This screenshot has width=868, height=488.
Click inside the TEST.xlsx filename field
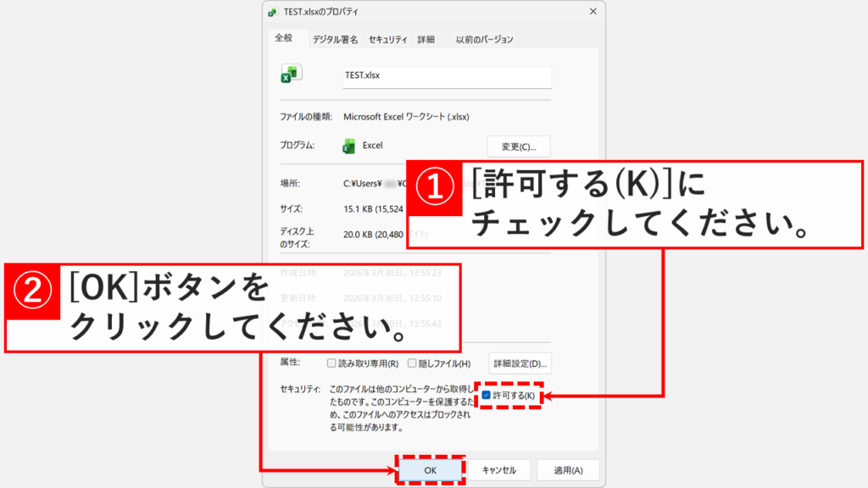(447, 77)
